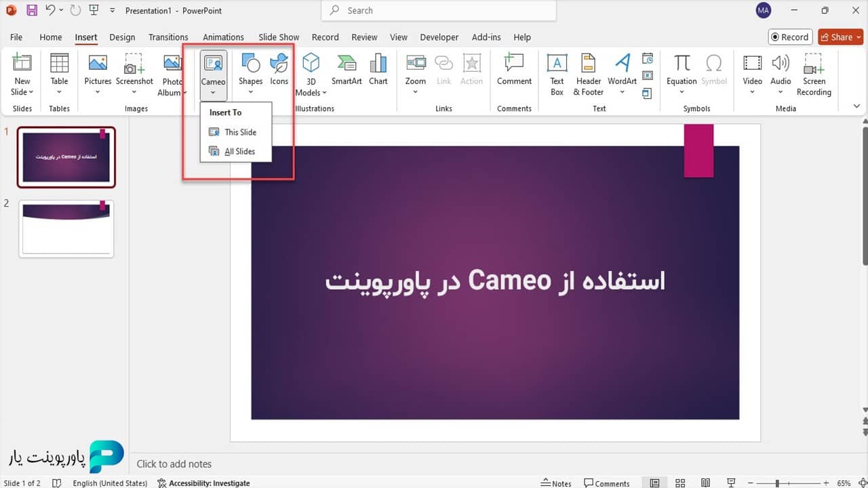
Task: Open the Review tab
Action: coord(364,37)
